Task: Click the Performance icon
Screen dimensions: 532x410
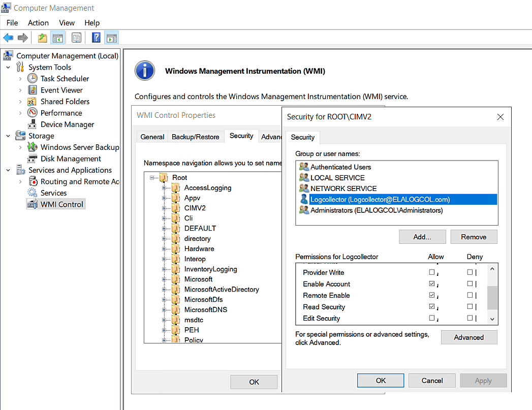Action: [x=32, y=113]
